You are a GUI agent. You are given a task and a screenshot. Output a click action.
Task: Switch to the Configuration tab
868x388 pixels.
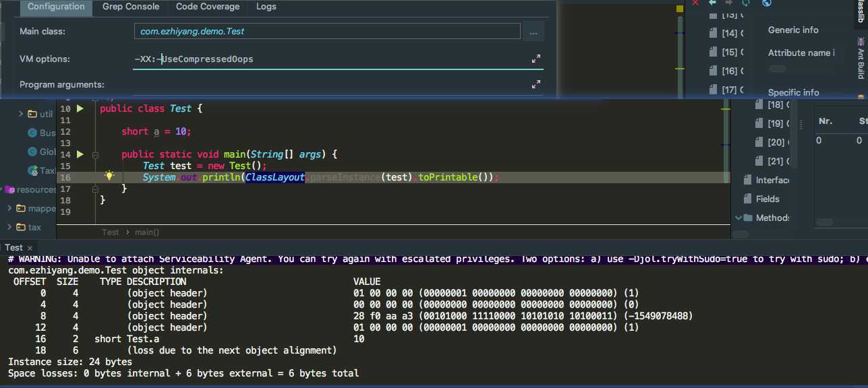(56, 7)
